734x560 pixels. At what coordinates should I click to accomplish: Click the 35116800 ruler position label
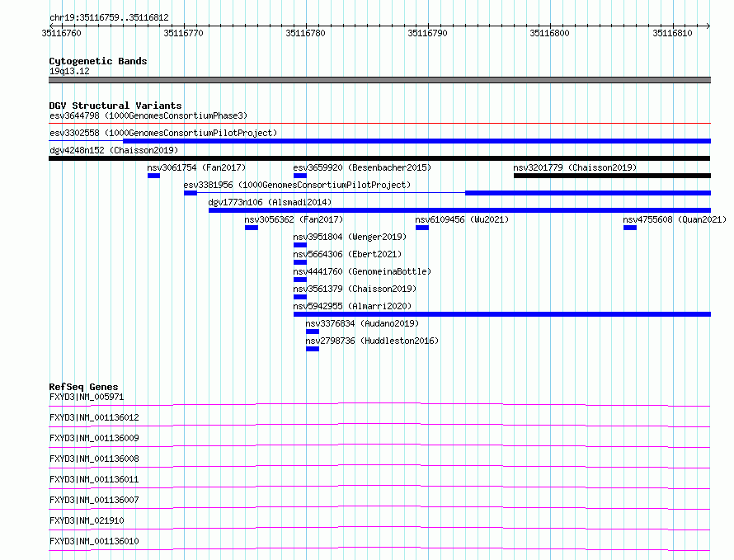[549, 33]
